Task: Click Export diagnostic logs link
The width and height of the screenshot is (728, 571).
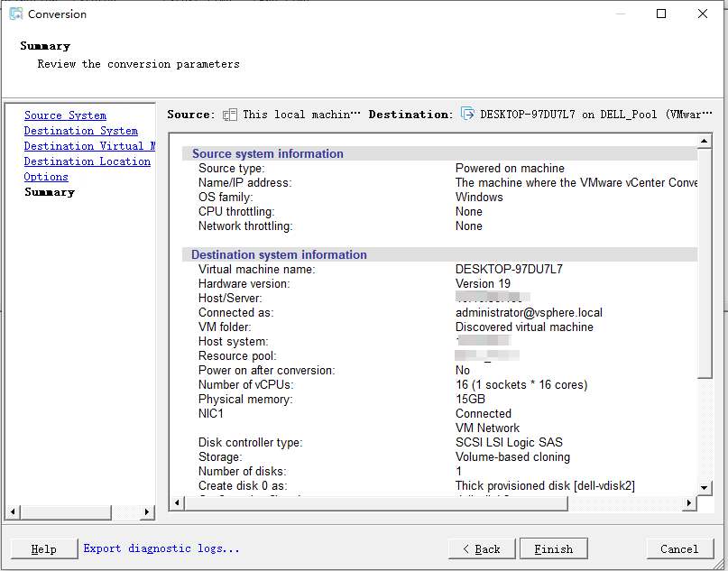Action: click(161, 548)
